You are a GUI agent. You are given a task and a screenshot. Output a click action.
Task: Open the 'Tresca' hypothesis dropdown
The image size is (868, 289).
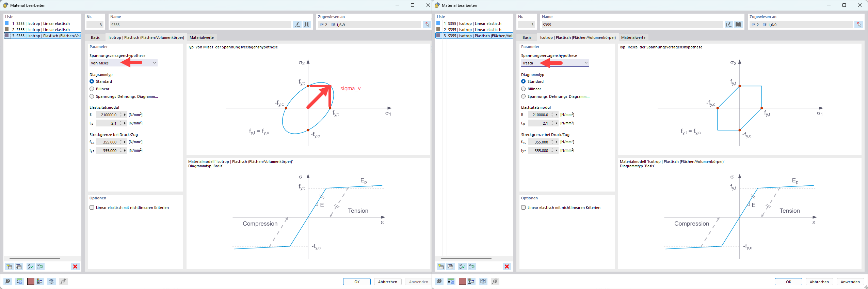[x=586, y=63]
